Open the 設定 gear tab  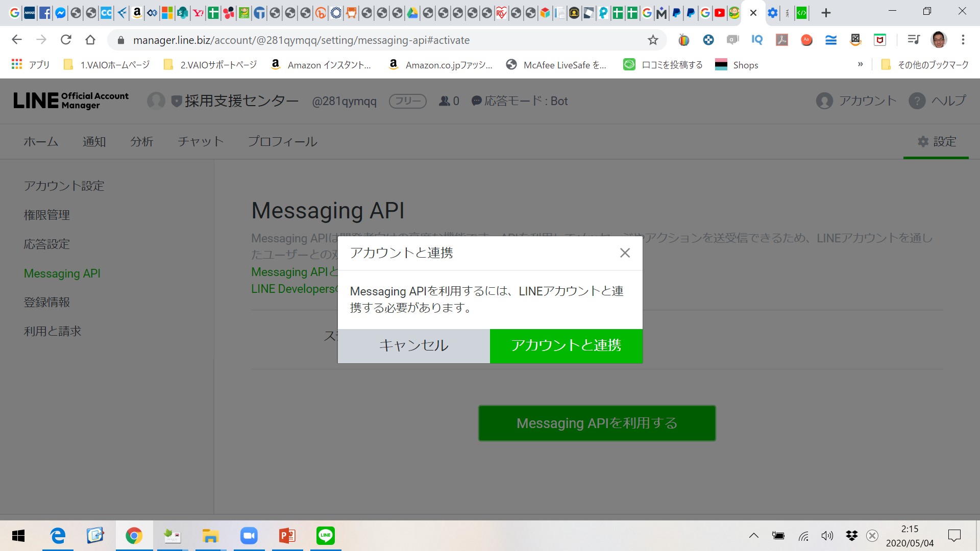pos(937,141)
